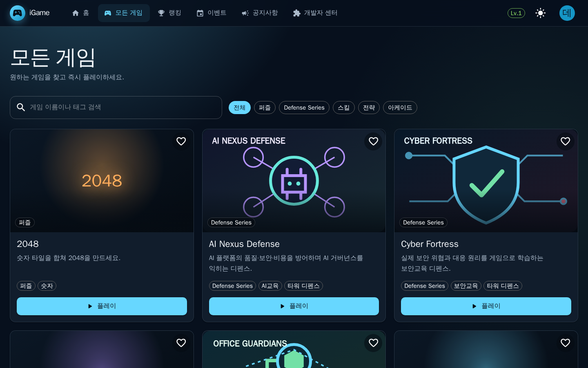Toggle heart on bottom-left purple game card
The width and height of the screenshot is (588, 368).
[181, 343]
